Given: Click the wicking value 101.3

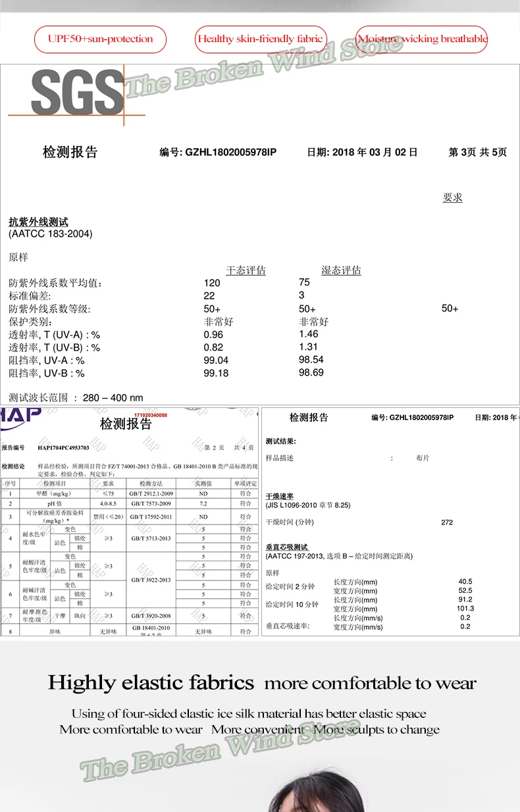Looking at the screenshot, I should (x=465, y=609).
